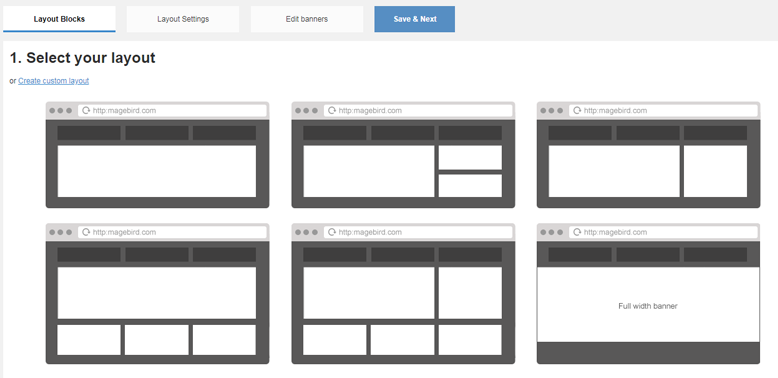Switch to the Layout Settings tab
Viewport: 778px width, 378px height.
click(183, 19)
